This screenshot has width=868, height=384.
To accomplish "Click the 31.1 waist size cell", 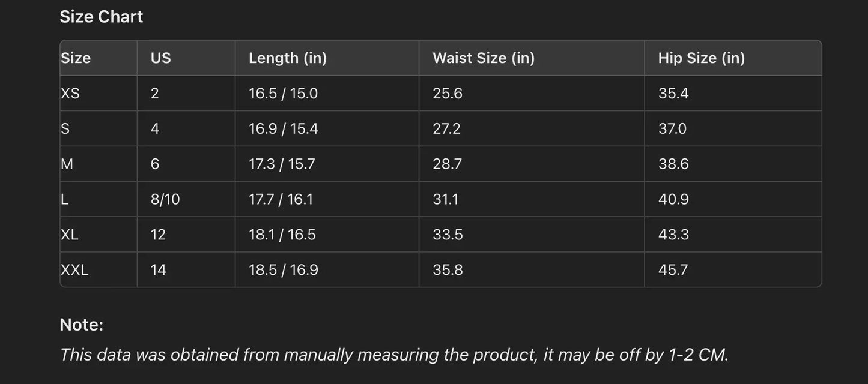I will (445, 199).
